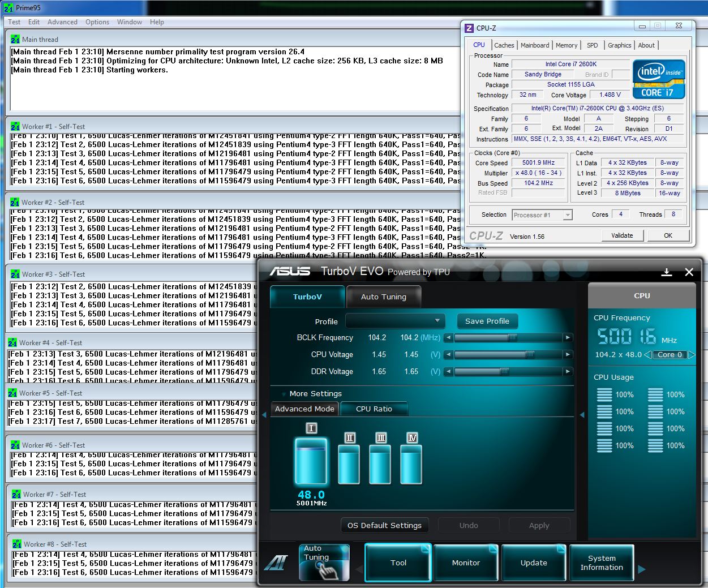The height and width of the screenshot is (588, 708).
Task: Open System Information section
Action: (602, 563)
